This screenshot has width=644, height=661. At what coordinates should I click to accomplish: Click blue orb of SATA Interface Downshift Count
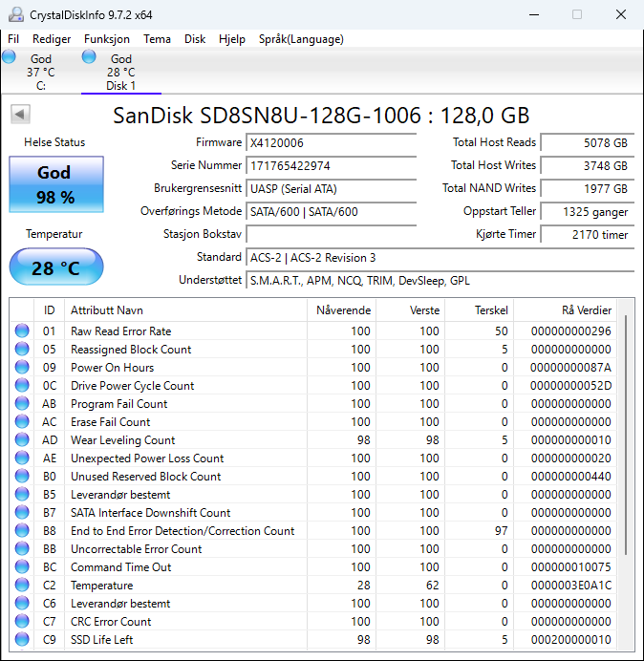[22, 512]
